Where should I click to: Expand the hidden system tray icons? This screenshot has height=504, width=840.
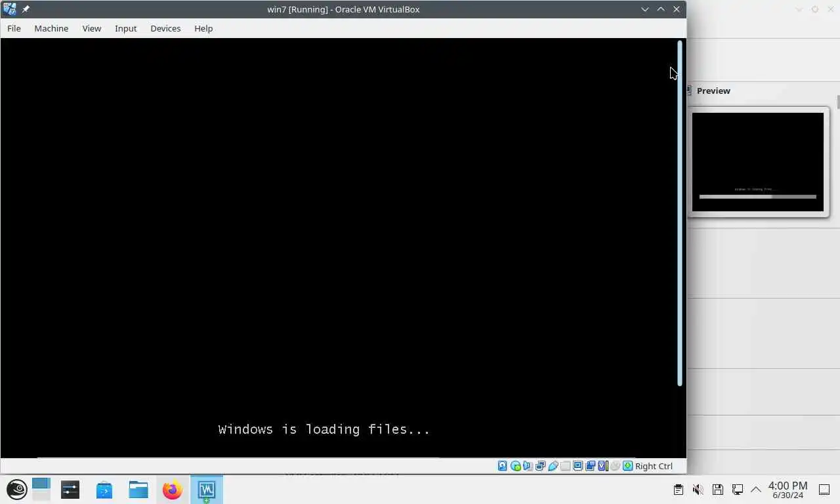[756, 490]
